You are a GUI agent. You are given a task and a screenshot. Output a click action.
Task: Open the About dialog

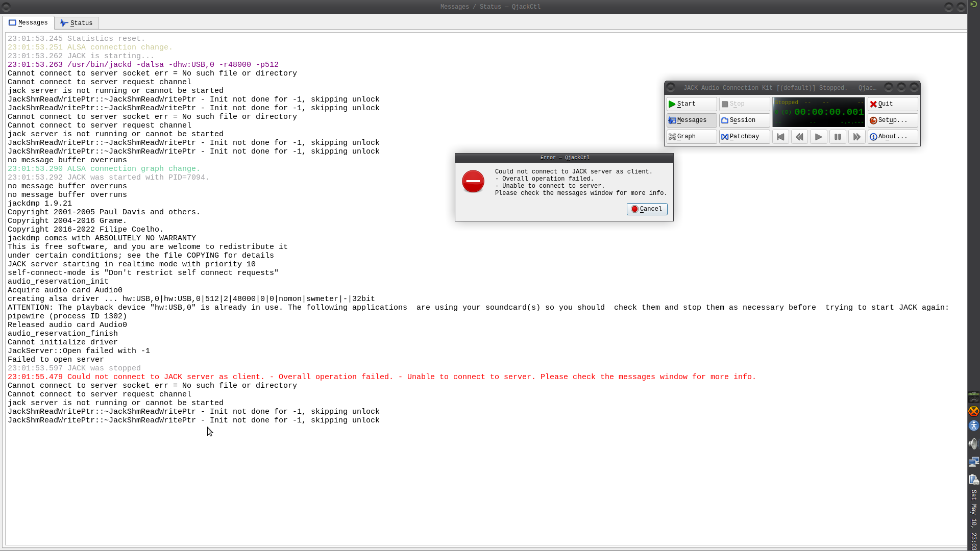click(x=892, y=137)
